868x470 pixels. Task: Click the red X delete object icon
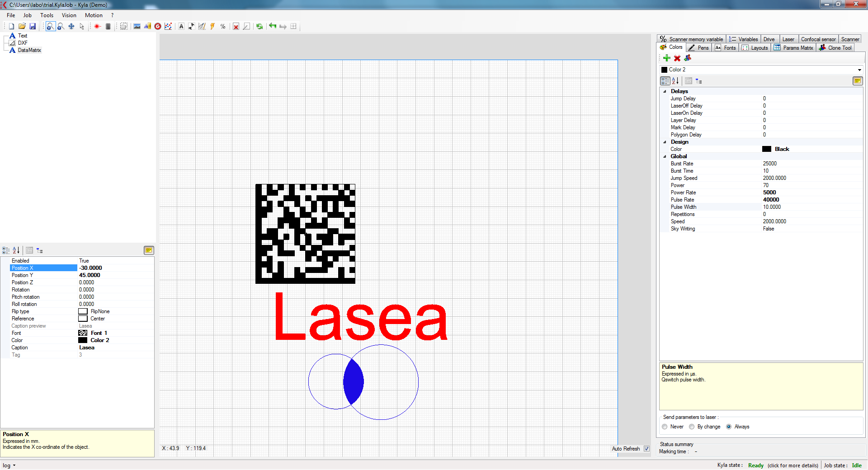[x=236, y=26]
